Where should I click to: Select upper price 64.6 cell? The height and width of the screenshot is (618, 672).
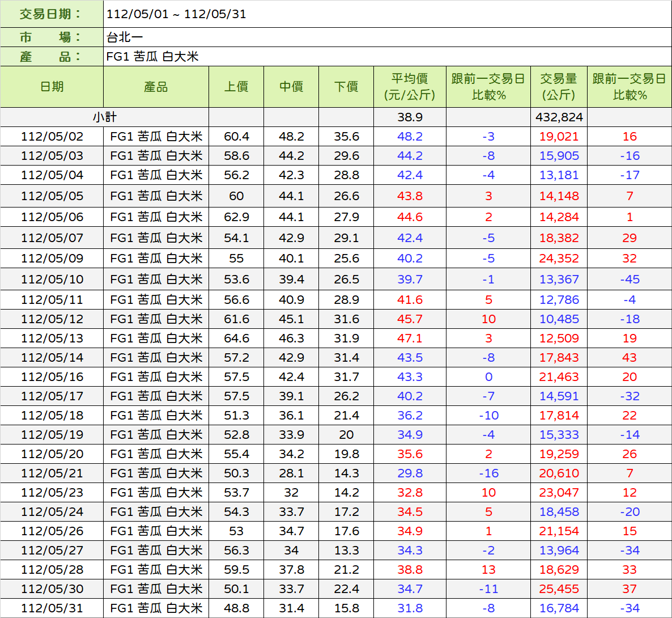(236, 338)
